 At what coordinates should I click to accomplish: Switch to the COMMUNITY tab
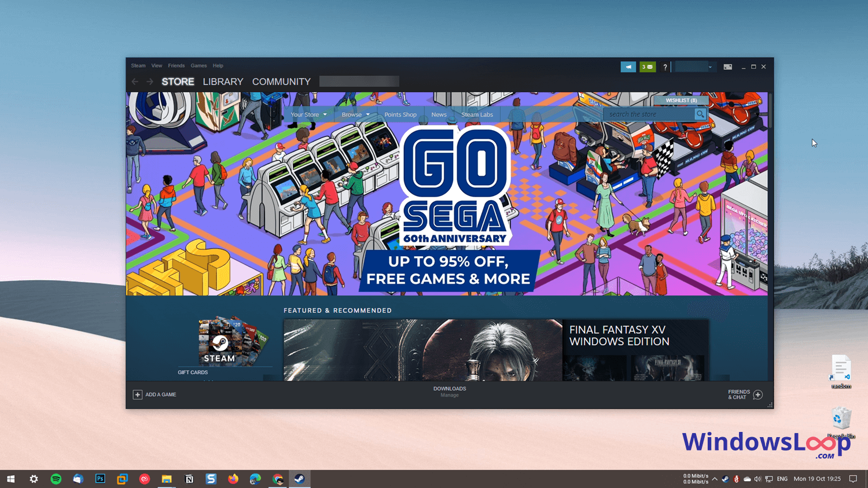click(281, 82)
